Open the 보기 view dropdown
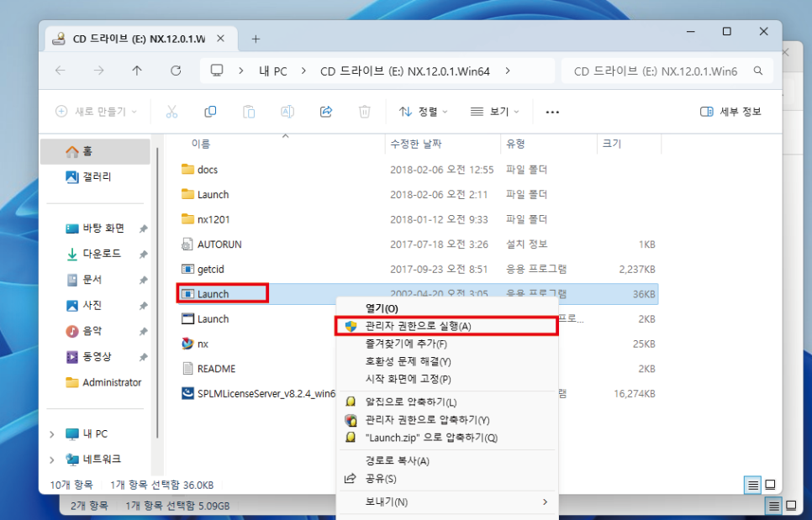Viewport: 812px width, 520px height. pyautogui.click(x=494, y=111)
